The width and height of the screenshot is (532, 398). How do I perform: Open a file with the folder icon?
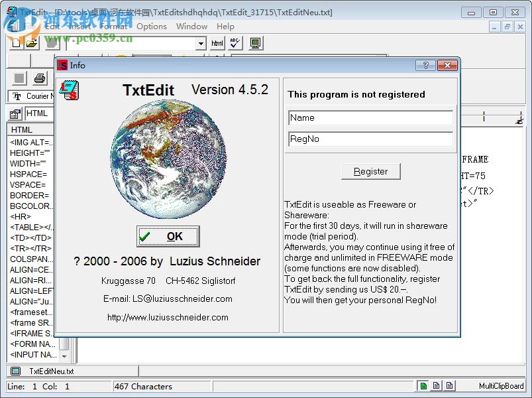31,42
